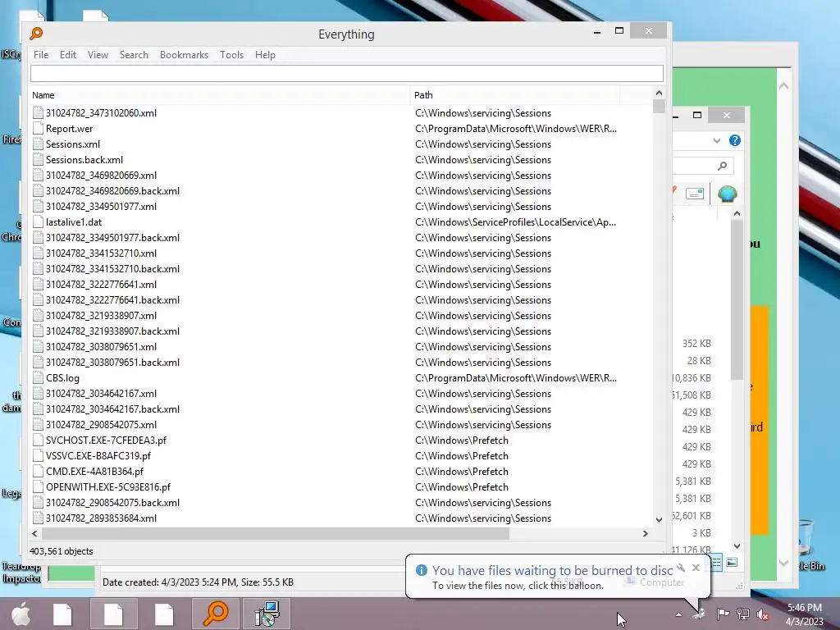Viewport: 840px width, 630px height.
Task: Click the Everything vertical scrollbar down arrow
Action: click(x=659, y=519)
